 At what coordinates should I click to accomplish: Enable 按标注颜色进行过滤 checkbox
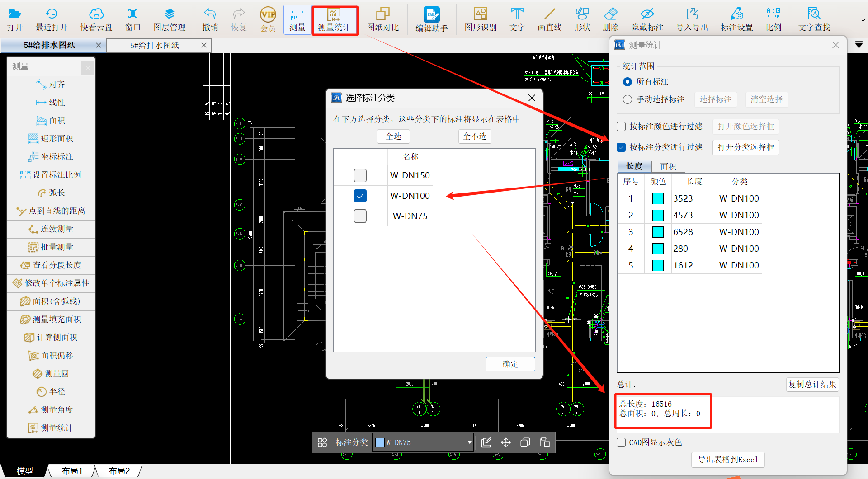click(622, 127)
